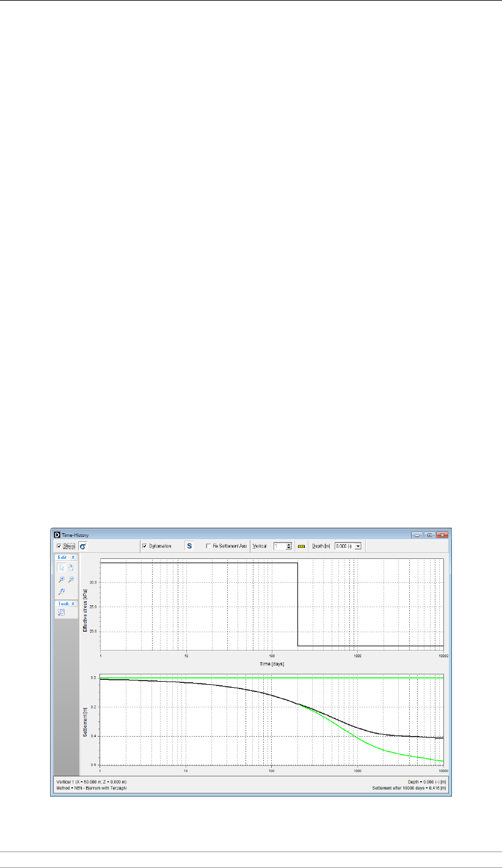The height and width of the screenshot is (868, 502).
Task: Click the 'Depth = 0.000' status text
Action: click(x=427, y=781)
